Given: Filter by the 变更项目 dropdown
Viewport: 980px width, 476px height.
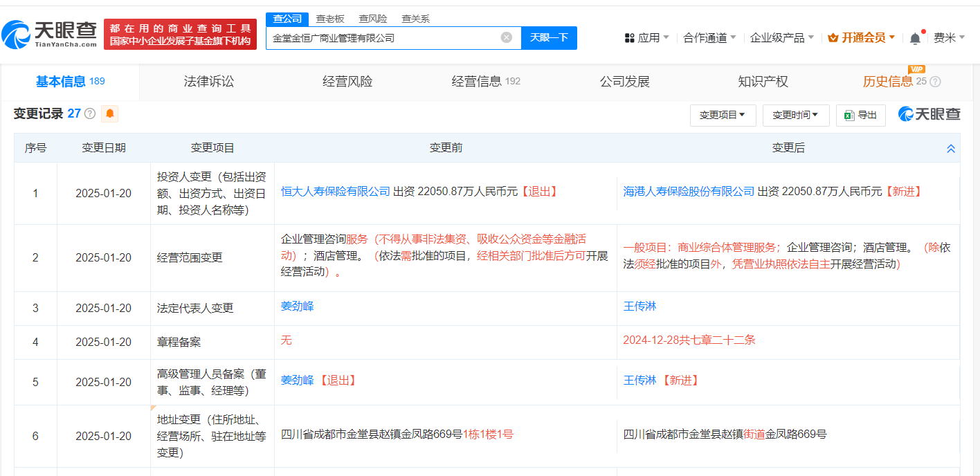Looking at the screenshot, I should click(723, 116).
